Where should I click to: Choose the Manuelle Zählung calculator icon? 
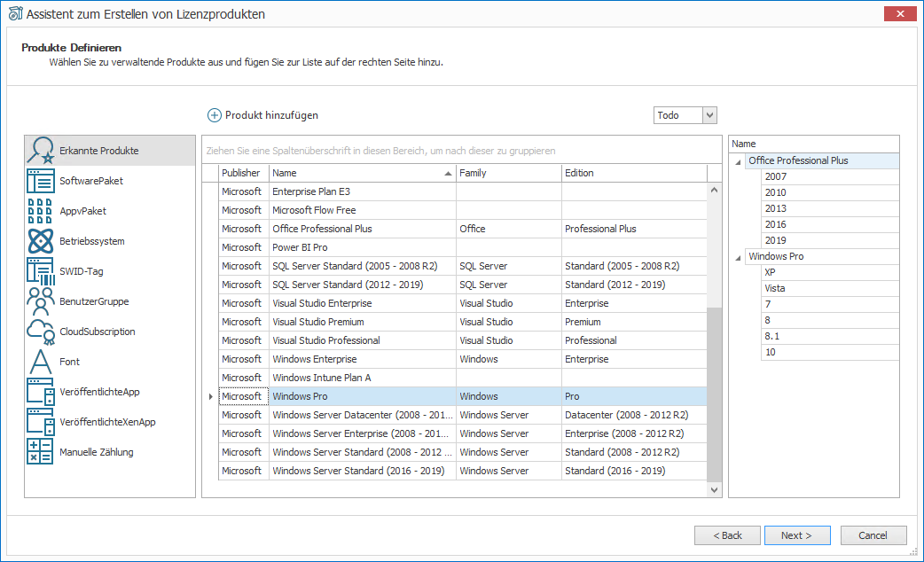[41, 452]
